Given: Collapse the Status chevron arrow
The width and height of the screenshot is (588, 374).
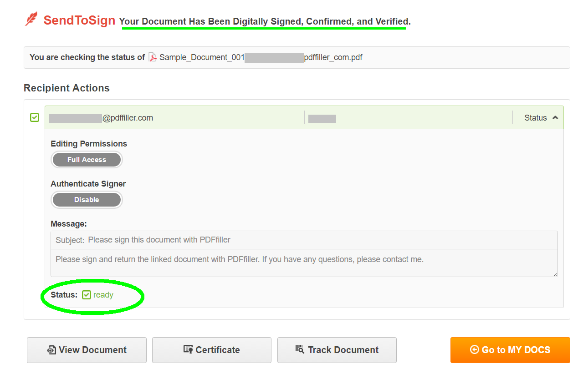Looking at the screenshot, I should tap(555, 118).
